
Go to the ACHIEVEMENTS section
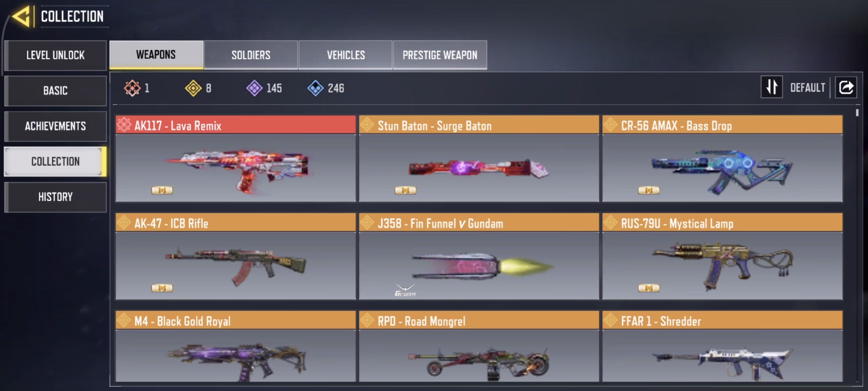(x=55, y=126)
